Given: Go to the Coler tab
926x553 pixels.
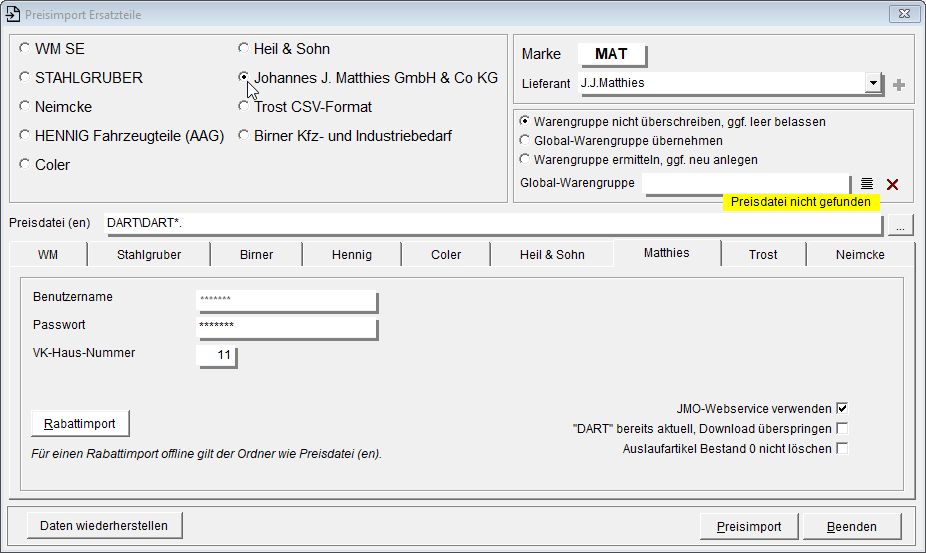Looking at the screenshot, I should (446, 255).
